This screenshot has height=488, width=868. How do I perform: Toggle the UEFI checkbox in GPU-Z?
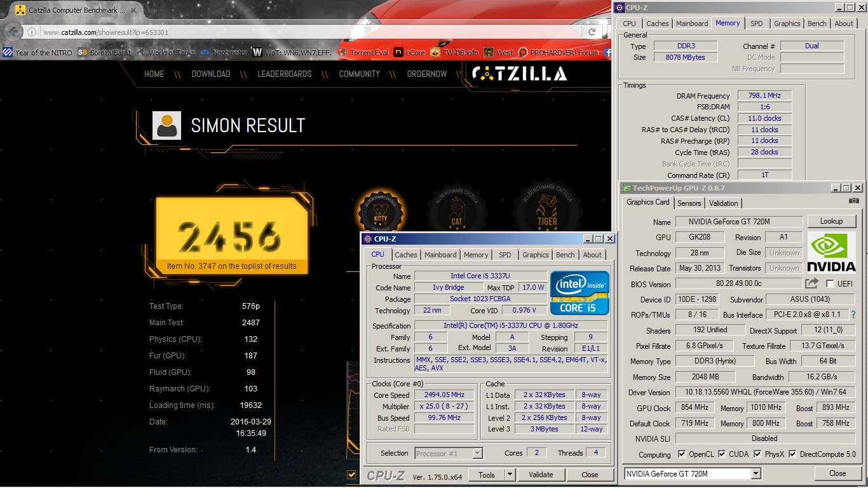pos(830,284)
